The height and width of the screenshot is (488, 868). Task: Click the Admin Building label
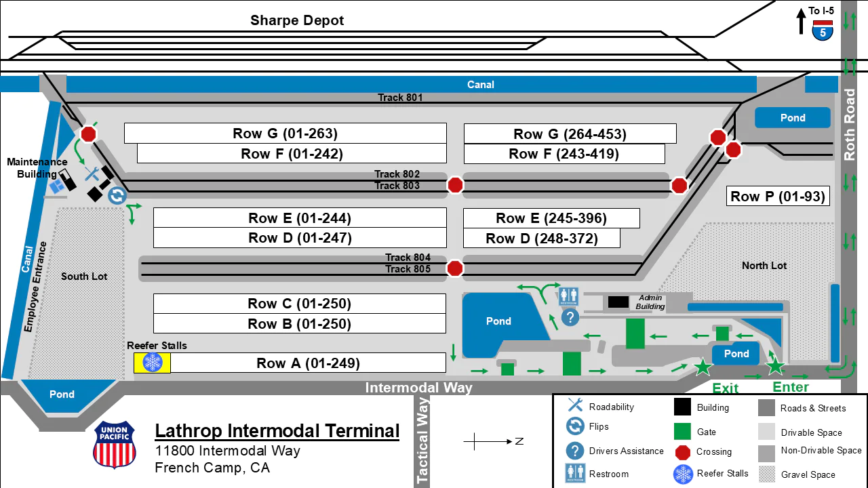650,302
